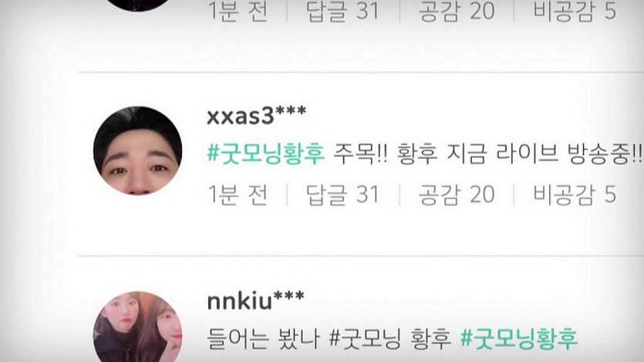644x362 pixels.
Task: Open the xxas3*** username
Action: (256, 115)
